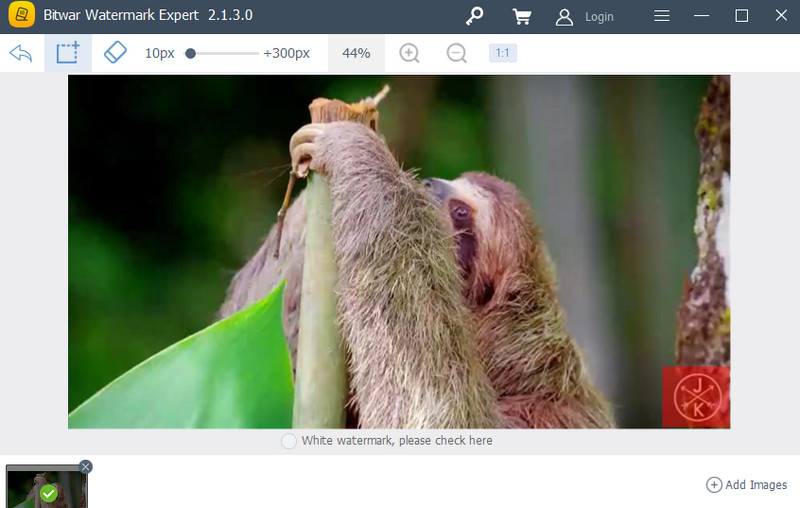Viewport: 800px width, 508px height.
Task: Open the key activation icon
Action: tap(475, 16)
